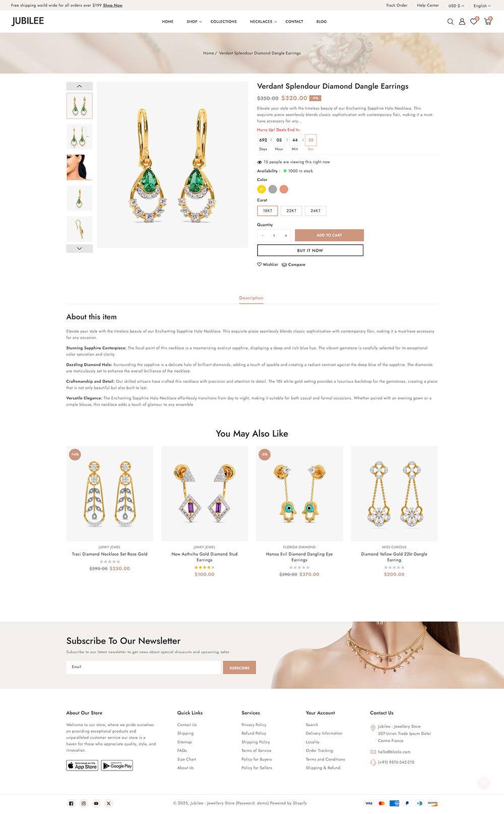This screenshot has height=814, width=504.
Task: Expand the USD $ currency dropdown
Action: click(456, 6)
